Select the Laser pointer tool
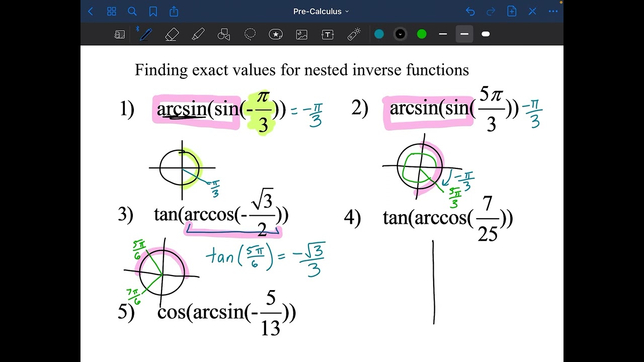644x362 pixels. point(354,34)
